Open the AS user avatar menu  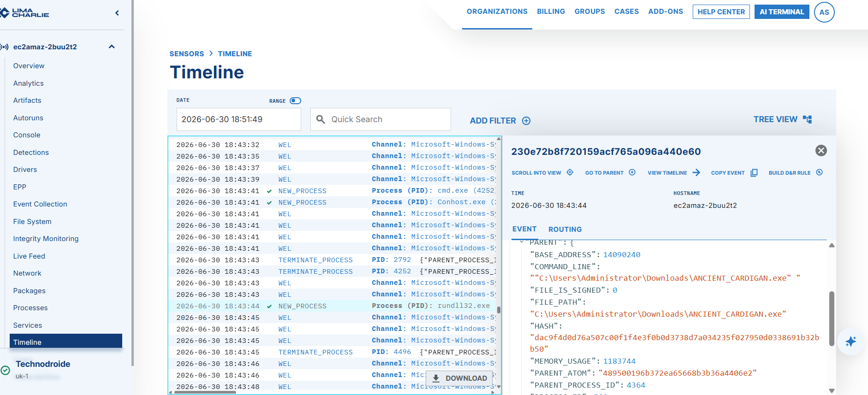(x=824, y=12)
